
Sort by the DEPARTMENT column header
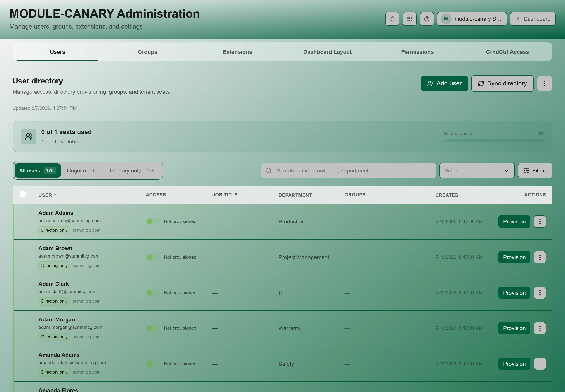(x=295, y=195)
